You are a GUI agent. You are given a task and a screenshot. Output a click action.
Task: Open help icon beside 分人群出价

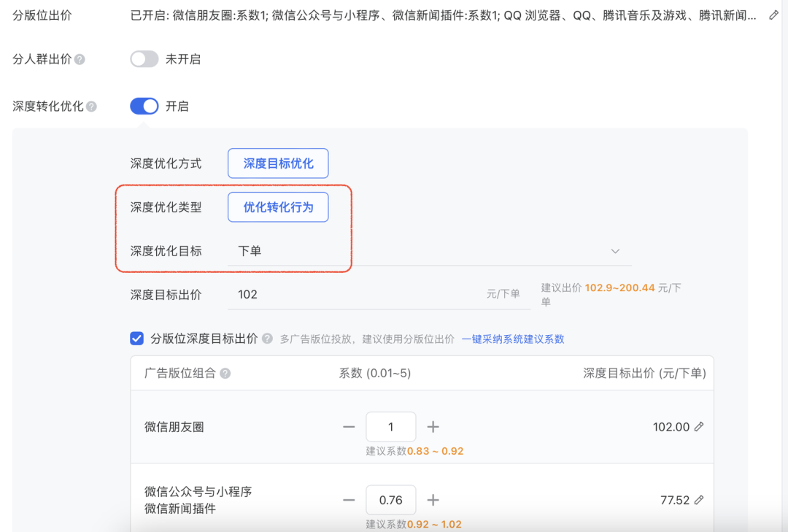(x=80, y=59)
